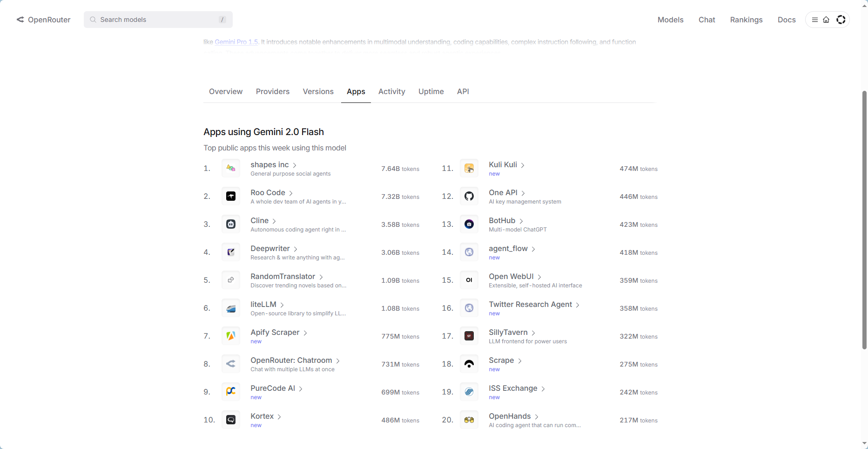Expand the chevron after OpenRouter: Chatroom
Screen dimensions: 868x449
(338, 361)
